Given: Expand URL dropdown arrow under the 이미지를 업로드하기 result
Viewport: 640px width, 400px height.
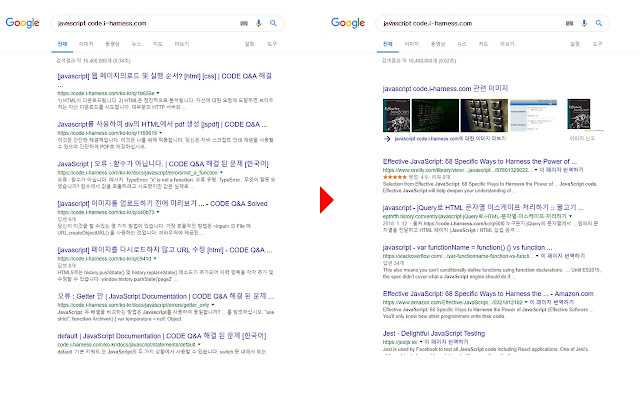Looking at the screenshot, I should 158,212.
